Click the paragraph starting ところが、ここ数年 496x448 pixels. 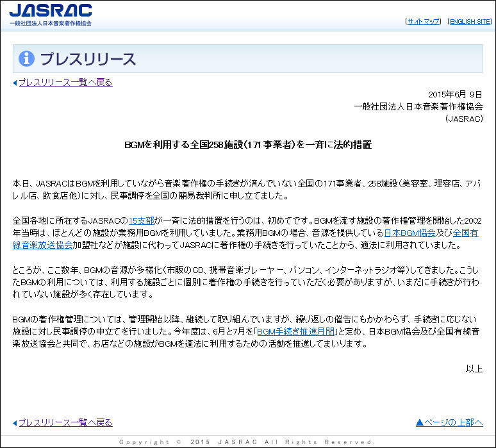(x=246, y=282)
